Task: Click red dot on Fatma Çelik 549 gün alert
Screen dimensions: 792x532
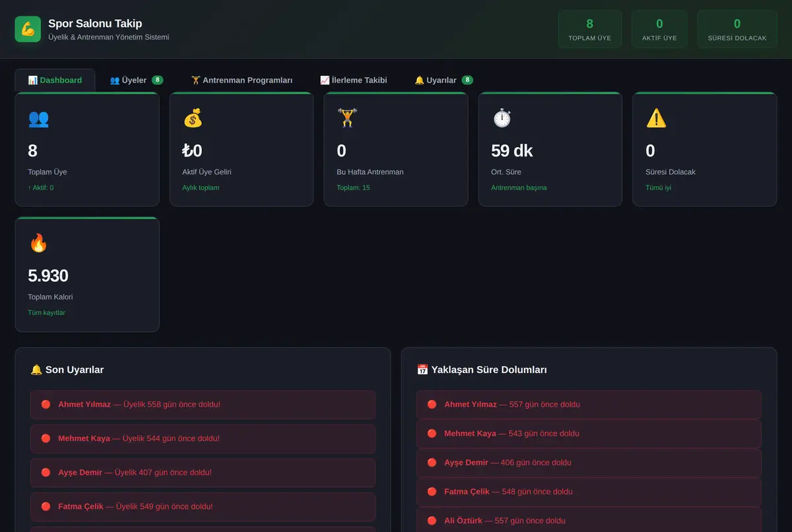Action: (x=46, y=506)
